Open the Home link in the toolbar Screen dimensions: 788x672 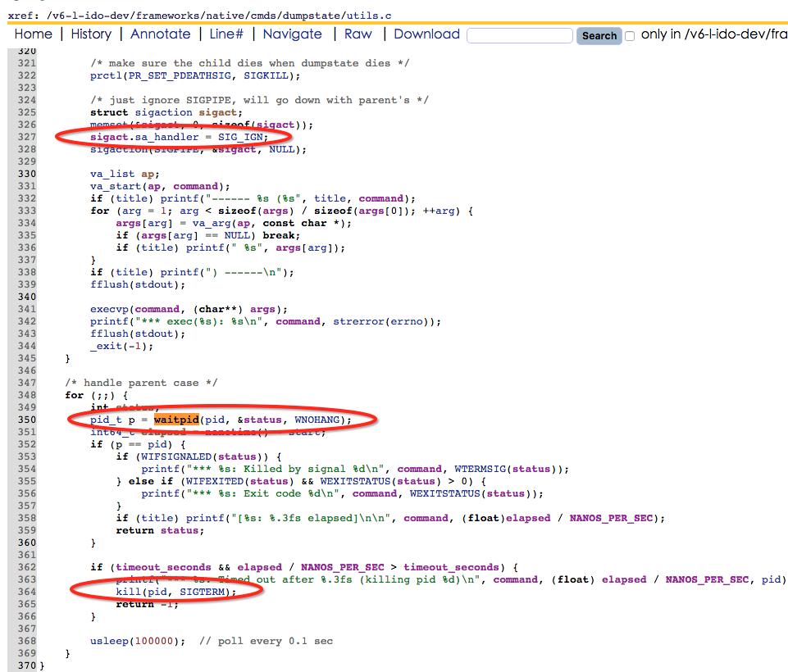point(32,34)
